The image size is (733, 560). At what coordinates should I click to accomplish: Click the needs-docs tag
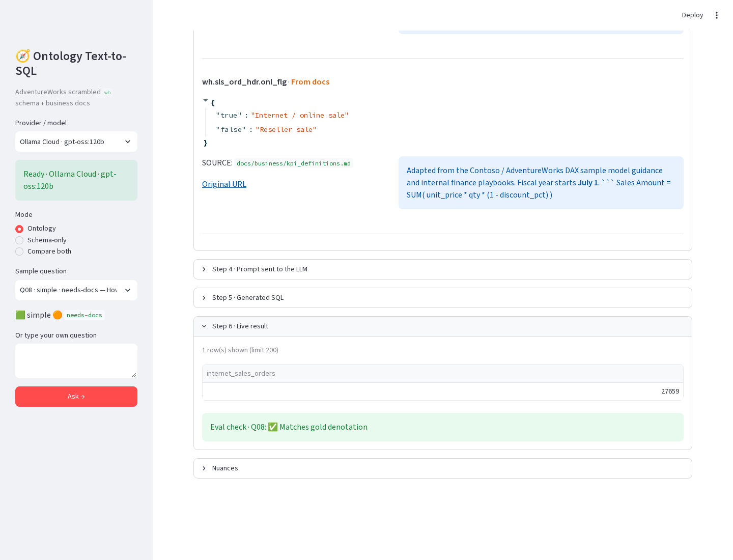tap(84, 315)
